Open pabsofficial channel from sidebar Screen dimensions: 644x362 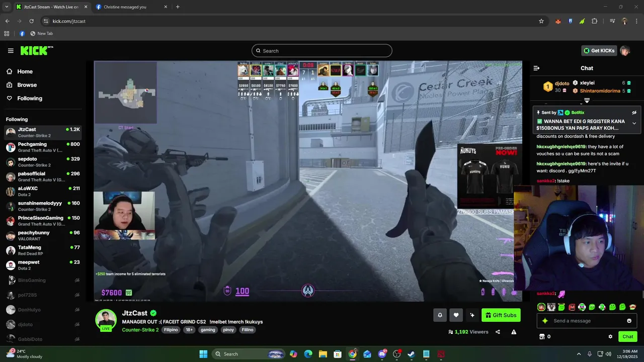[x=43, y=176]
